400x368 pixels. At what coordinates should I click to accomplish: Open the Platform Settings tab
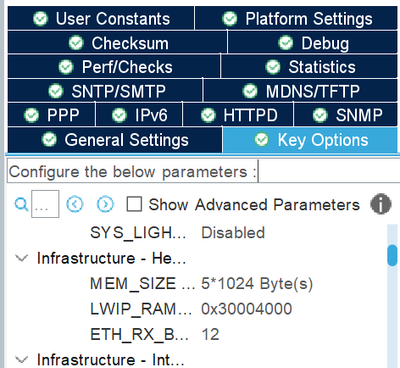tap(296, 18)
